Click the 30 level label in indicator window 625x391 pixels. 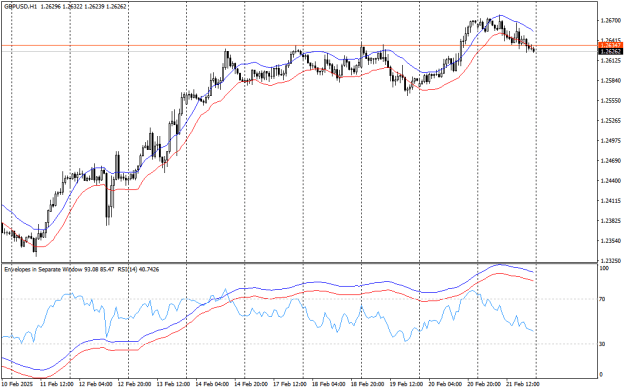(x=603, y=344)
